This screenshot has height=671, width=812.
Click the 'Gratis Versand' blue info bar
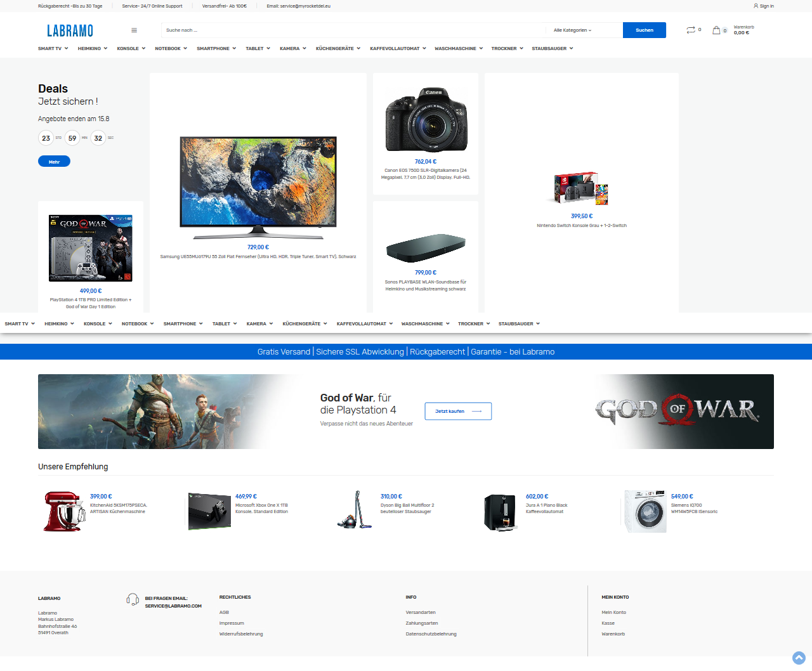coord(406,352)
